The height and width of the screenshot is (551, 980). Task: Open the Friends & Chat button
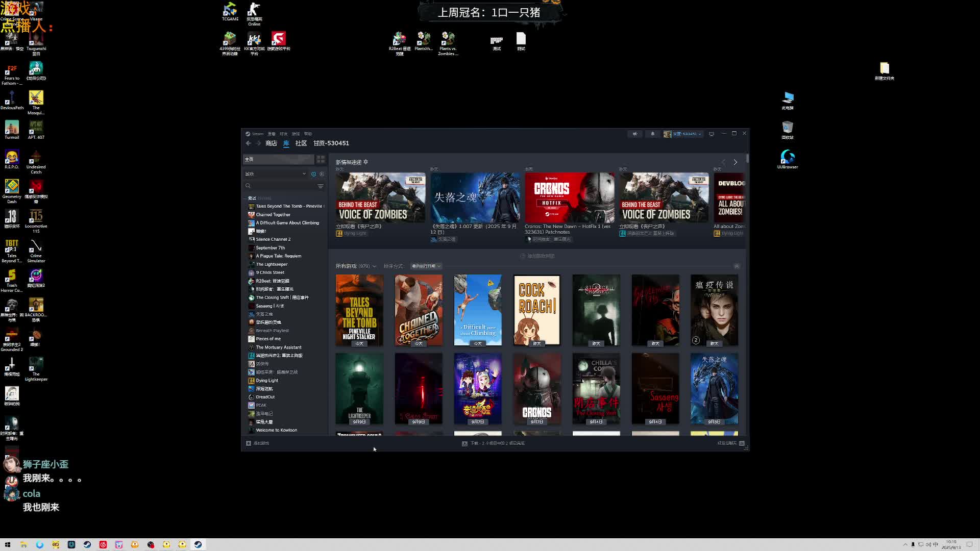(x=731, y=443)
